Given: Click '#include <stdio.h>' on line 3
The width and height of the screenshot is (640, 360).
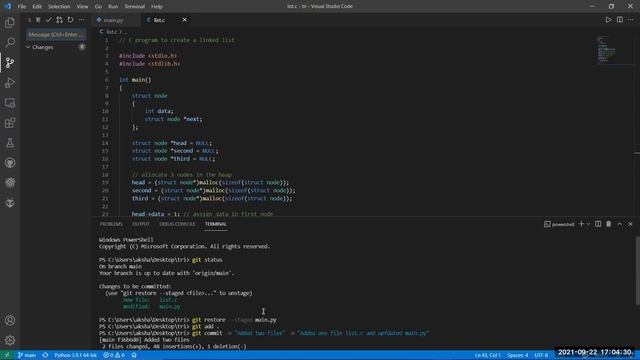Looking at the screenshot, I should pyautogui.click(x=148, y=56).
